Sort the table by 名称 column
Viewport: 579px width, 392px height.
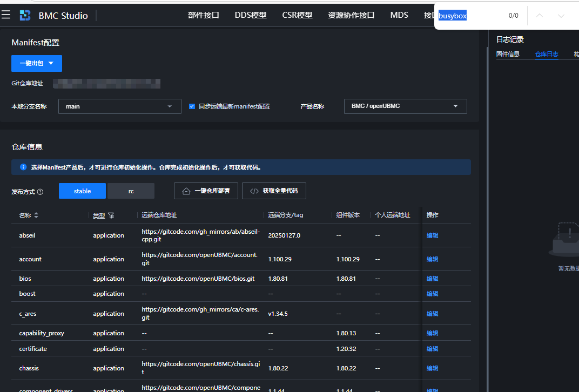[x=36, y=215]
